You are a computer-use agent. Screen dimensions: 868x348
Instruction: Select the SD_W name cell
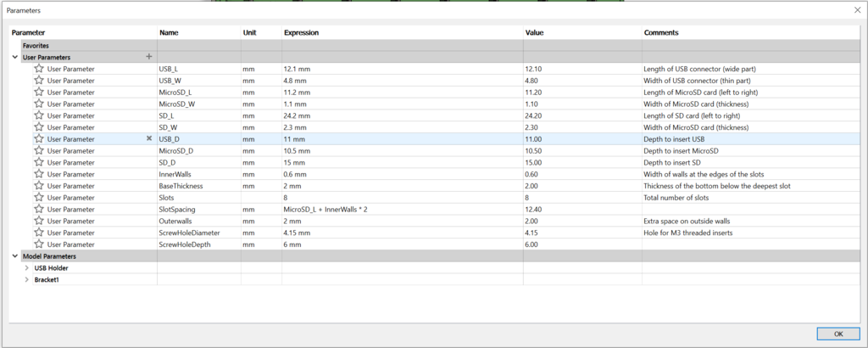(x=199, y=127)
